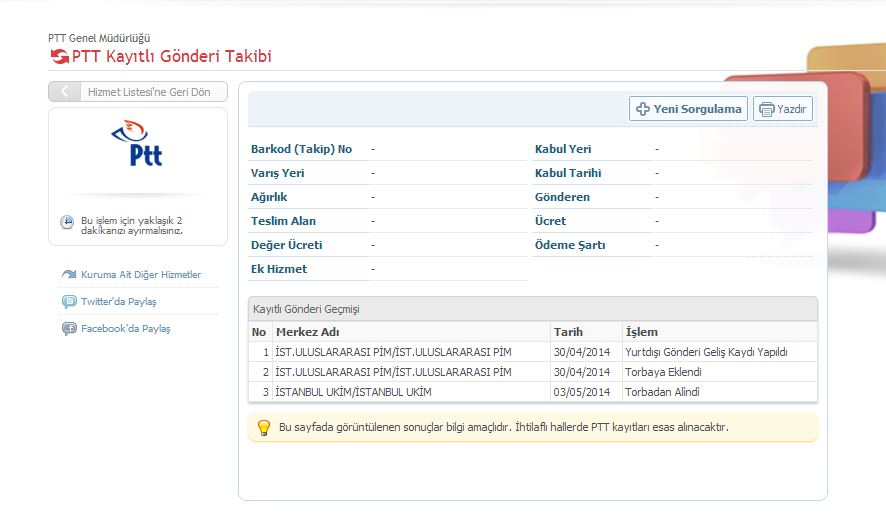Select row 1 İST.ULUSLARARASI PİM center name
The height and width of the screenshot is (514, 886).
pos(393,352)
